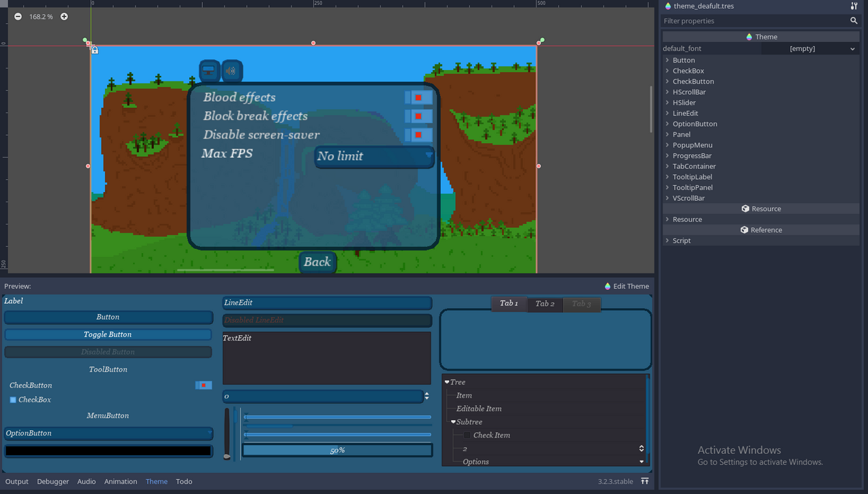The width and height of the screenshot is (868, 494).
Task: Open the audio speaker tab icon in game menu
Action: (x=232, y=71)
